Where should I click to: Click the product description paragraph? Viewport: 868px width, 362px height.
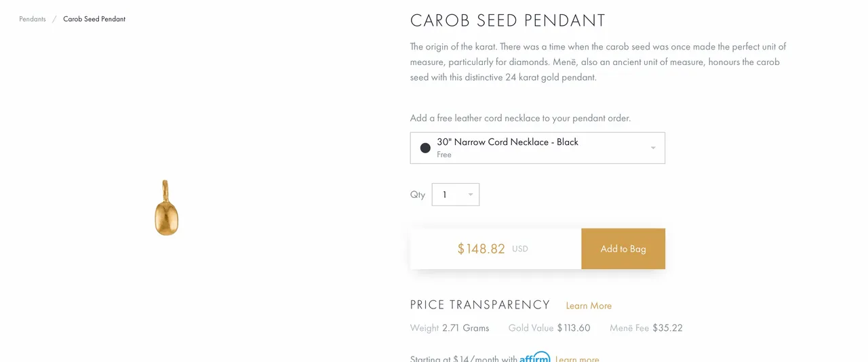(598, 62)
